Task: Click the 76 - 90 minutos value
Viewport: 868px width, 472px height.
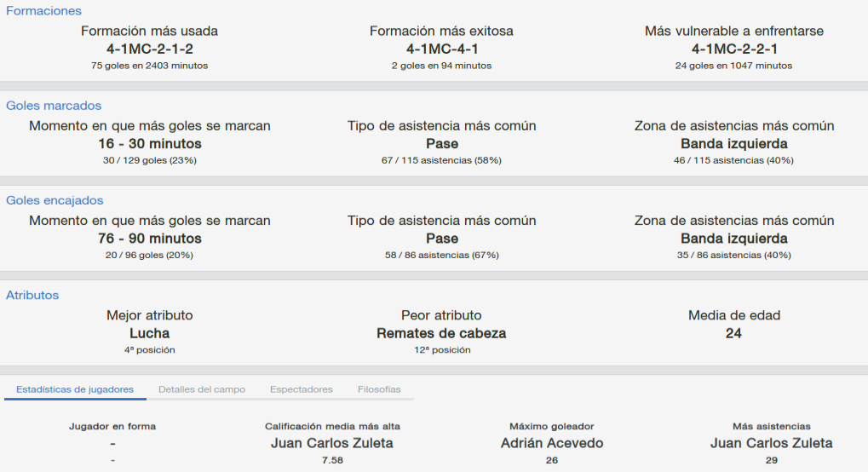Action: tap(149, 239)
